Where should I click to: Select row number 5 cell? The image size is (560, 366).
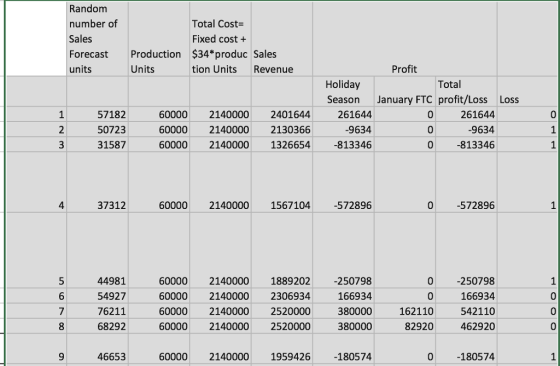point(36,250)
